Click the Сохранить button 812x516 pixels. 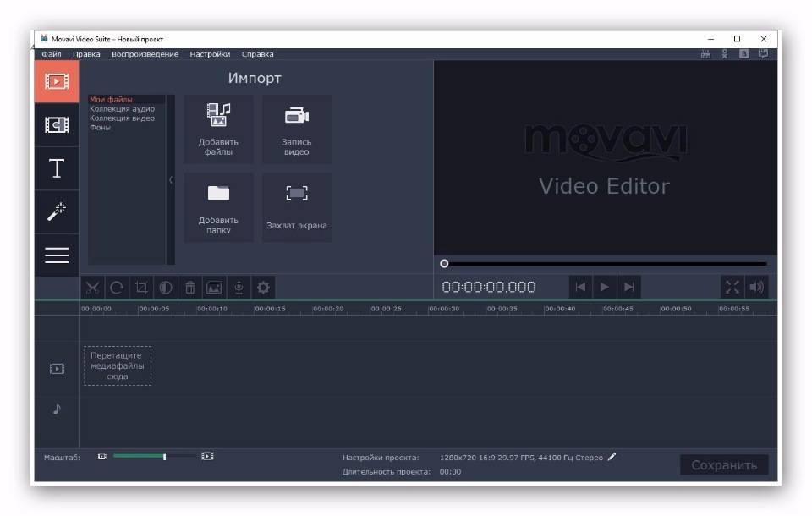coord(724,465)
